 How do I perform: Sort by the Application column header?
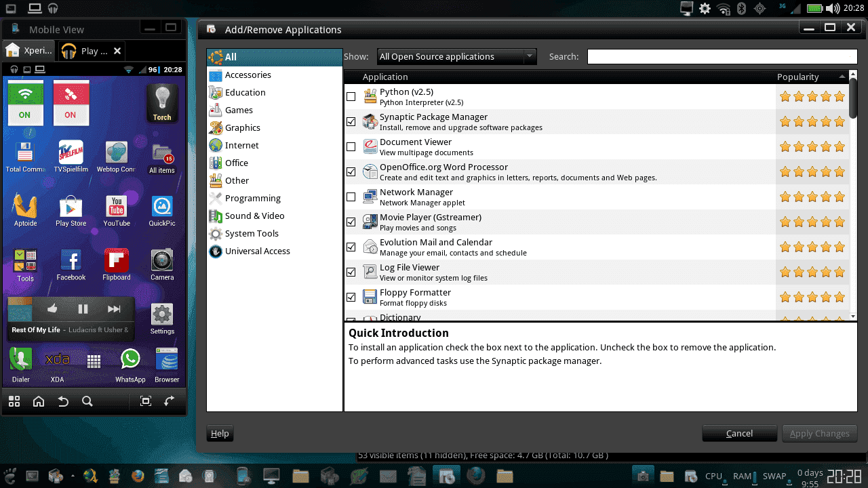click(559, 77)
